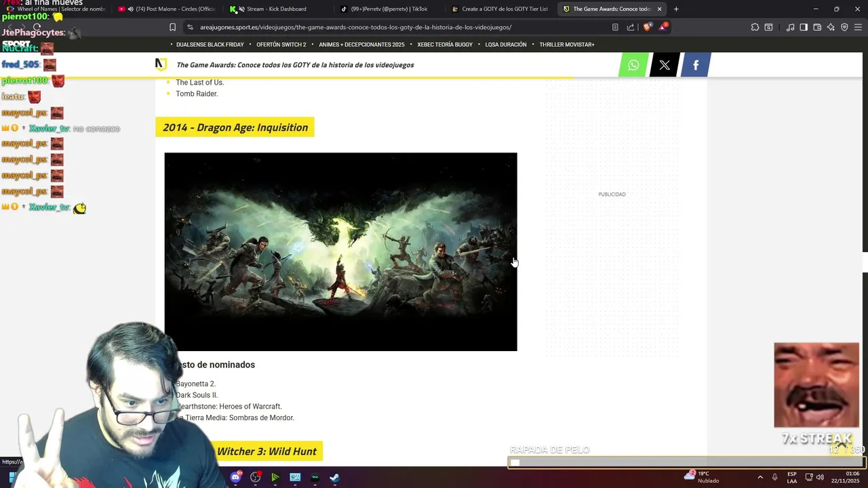Open Brave Rewards triangle icon

663,27
